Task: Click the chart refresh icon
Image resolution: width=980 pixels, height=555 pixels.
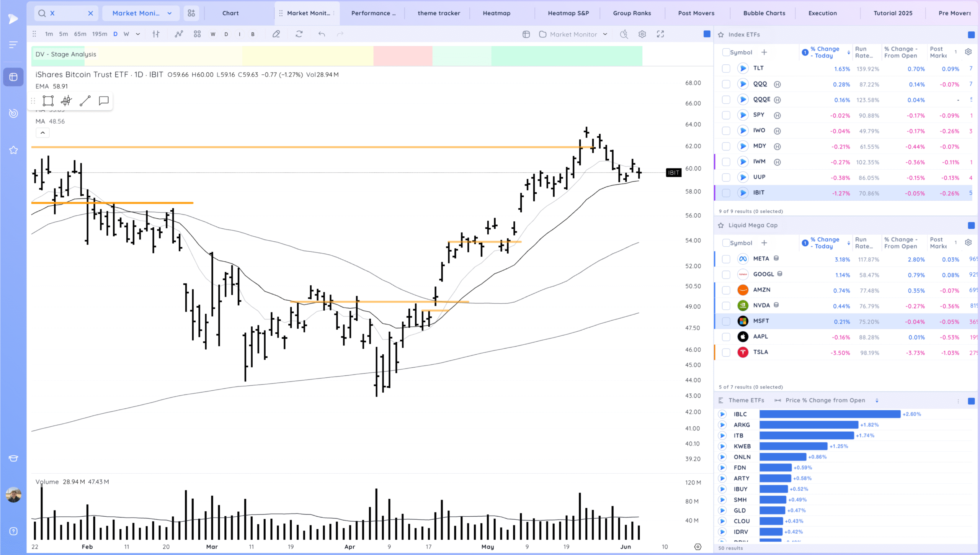Action: tap(299, 34)
